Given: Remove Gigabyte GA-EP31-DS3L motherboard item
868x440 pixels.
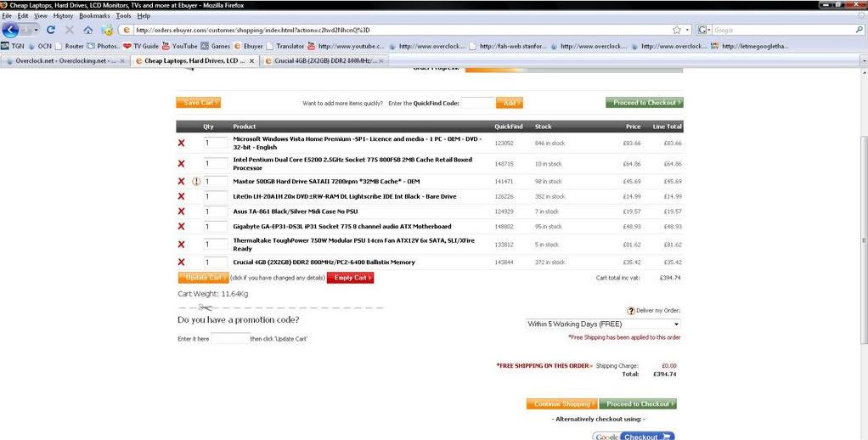Looking at the screenshot, I should (181, 226).
